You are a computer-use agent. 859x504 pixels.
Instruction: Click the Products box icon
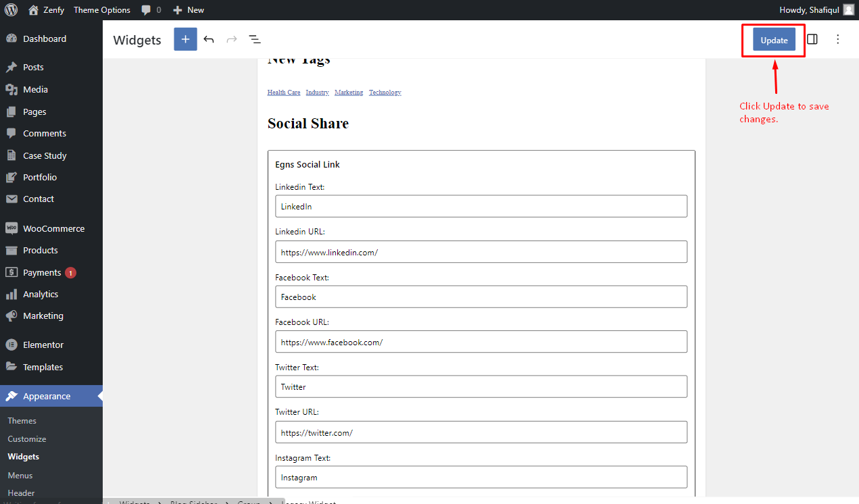[11, 250]
